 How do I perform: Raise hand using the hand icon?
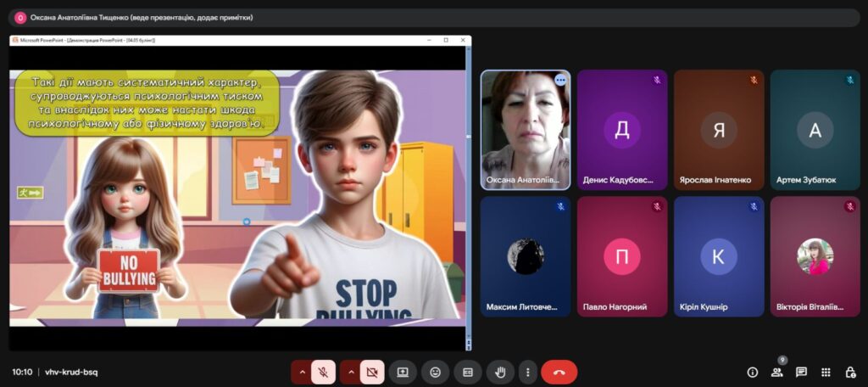pyautogui.click(x=500, y=372)
